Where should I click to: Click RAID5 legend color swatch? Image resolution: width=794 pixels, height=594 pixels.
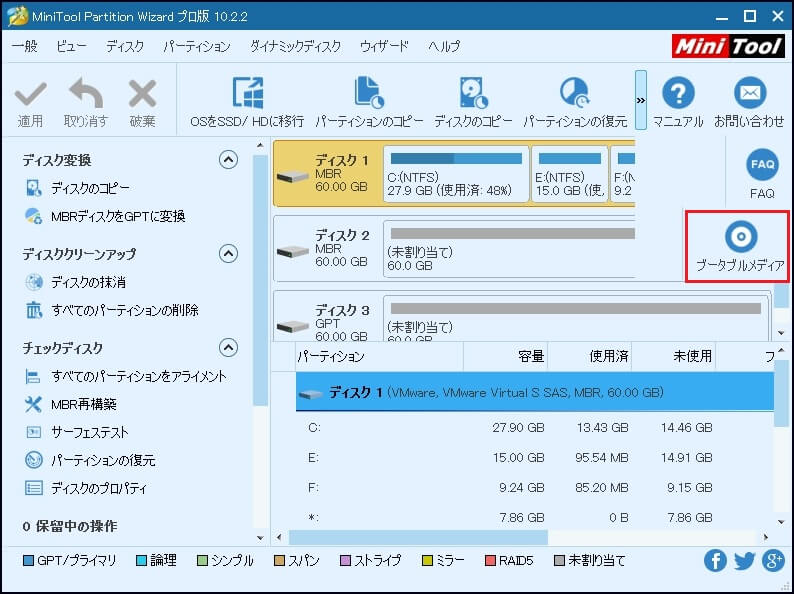pyautogui.click(x=490, y=561)
